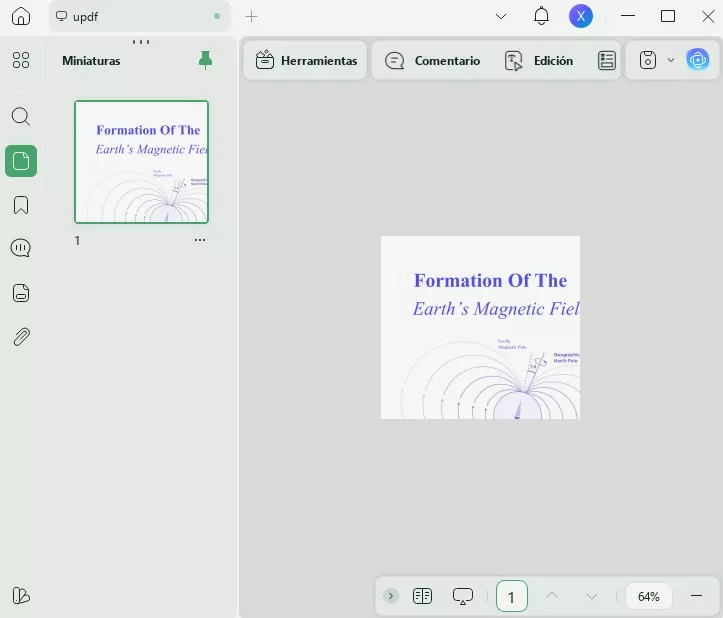Viewport: 723px width, 618px height.
Task: Expand the bottom toolbar arrow
Action: tap(391, 596)
